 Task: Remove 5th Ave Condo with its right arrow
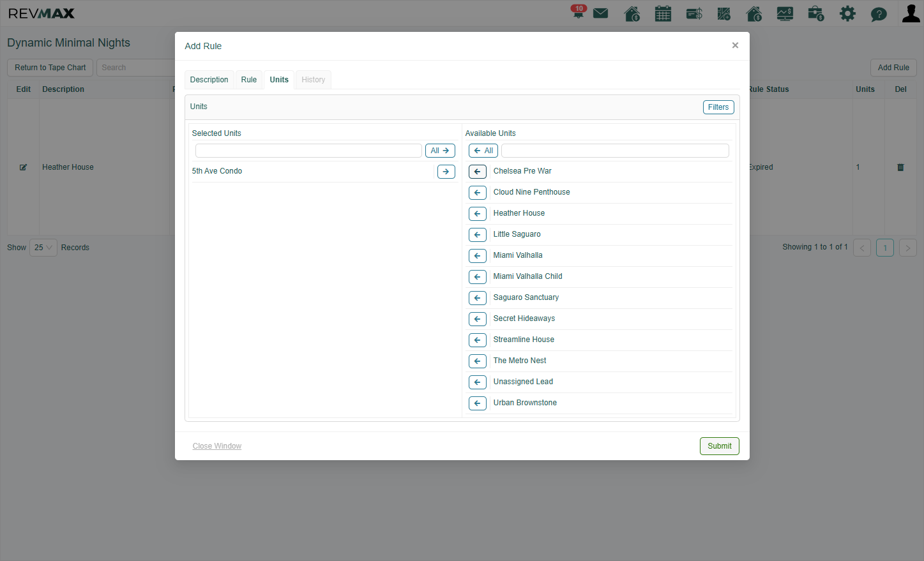446,171
